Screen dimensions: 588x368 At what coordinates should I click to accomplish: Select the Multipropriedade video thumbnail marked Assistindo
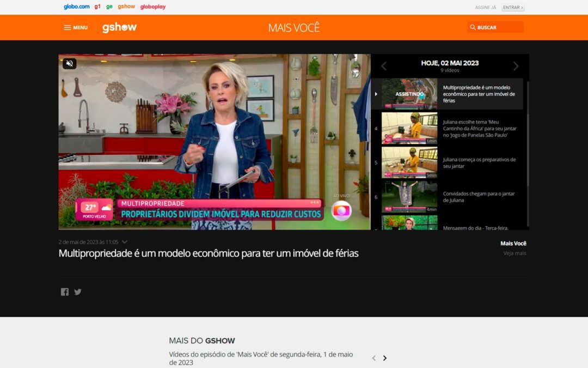tap(409, 94)
